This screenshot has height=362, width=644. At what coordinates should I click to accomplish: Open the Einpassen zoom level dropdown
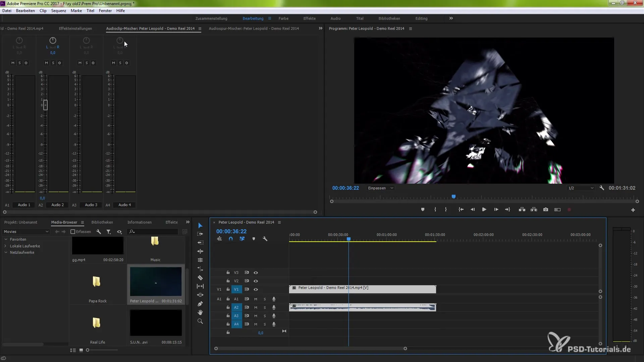(380, 188)
